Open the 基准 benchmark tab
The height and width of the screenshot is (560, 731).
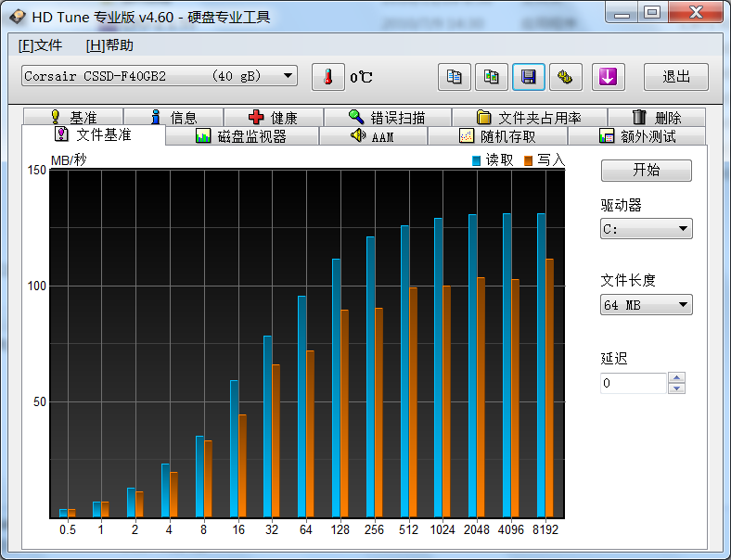tap(73, 118)
